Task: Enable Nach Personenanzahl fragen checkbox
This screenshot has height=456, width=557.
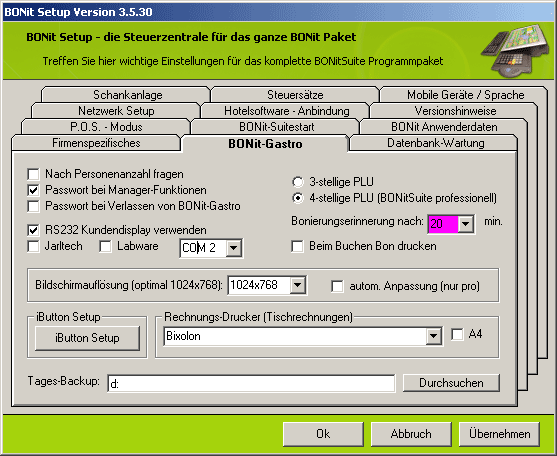Action: (33, 174)
